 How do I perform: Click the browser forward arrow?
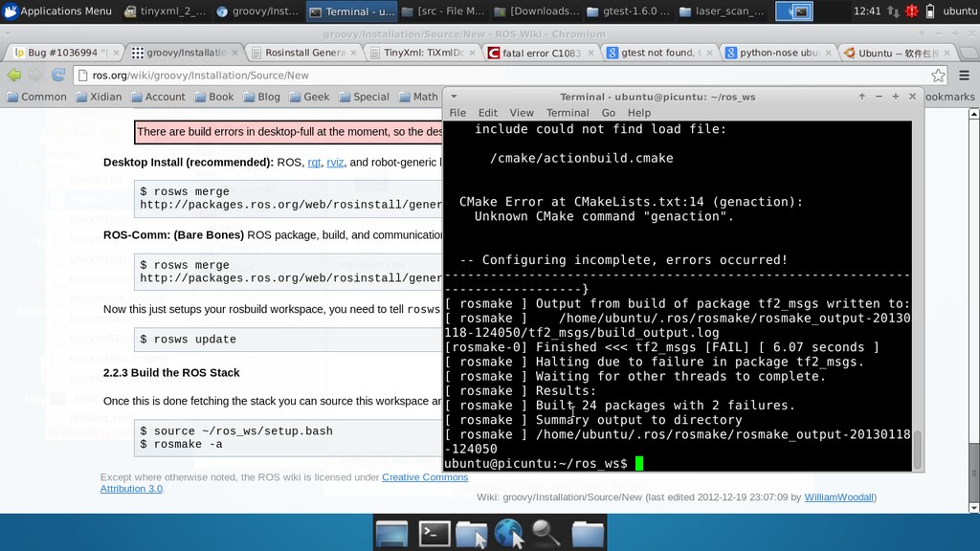click(x=35, y=75)
